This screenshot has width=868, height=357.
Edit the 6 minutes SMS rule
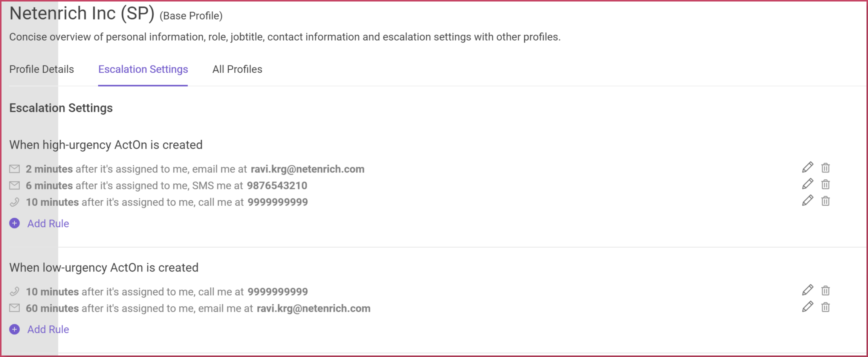point(807,184)
